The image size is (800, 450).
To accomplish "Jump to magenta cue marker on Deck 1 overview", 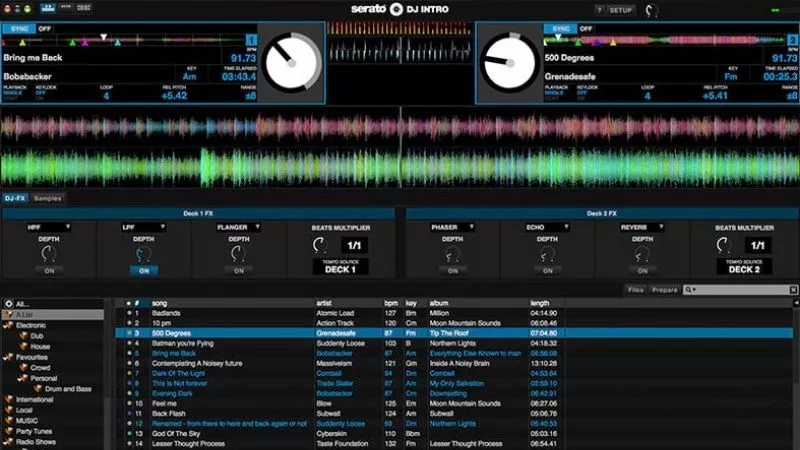I will [x=85, y=43].
